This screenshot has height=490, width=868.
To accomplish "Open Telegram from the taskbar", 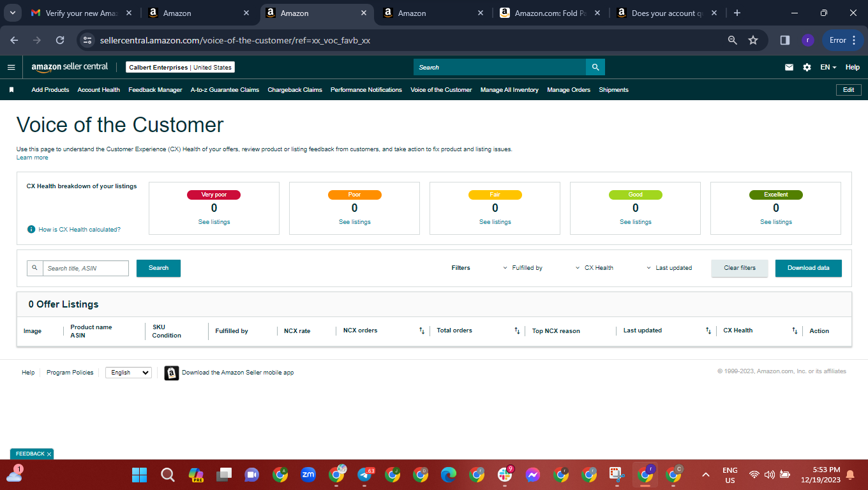I will coord(365,475).
